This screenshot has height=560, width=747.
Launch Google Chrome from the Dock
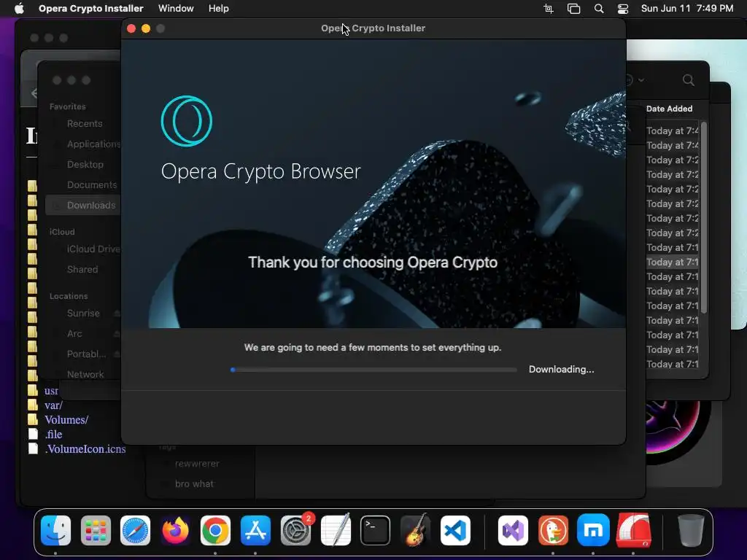[215, 531]
